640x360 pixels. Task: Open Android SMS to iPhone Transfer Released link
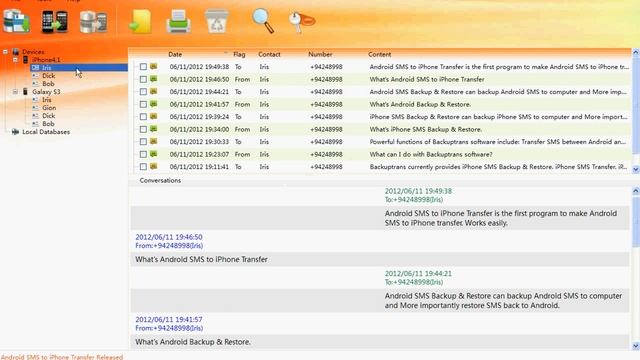(62, 357)
